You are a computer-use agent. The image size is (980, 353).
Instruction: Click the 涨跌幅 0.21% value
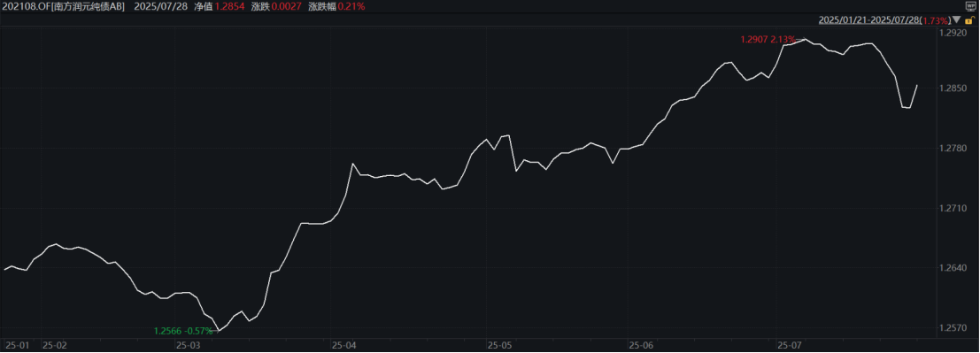click(x=336, y=6)
